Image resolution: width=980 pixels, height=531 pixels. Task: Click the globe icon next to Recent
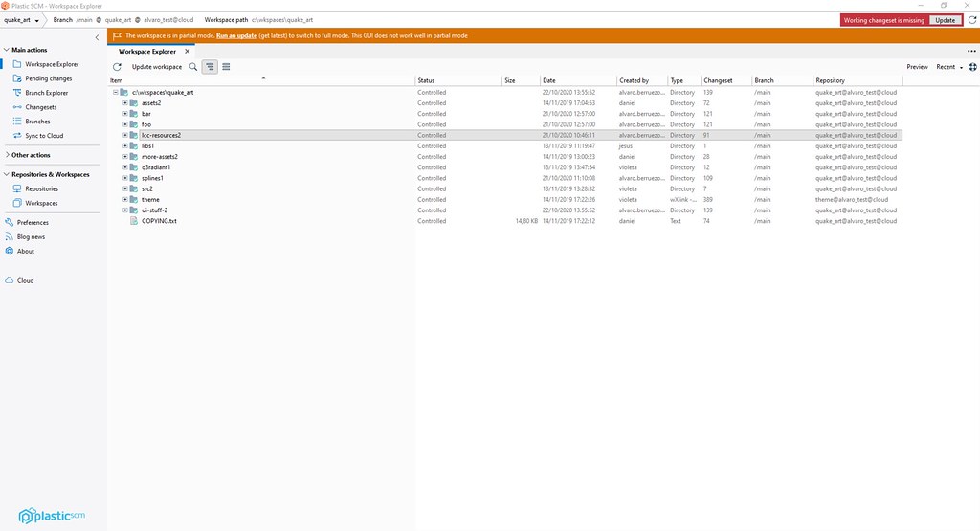pyautogui.click(x=972, y=67)
